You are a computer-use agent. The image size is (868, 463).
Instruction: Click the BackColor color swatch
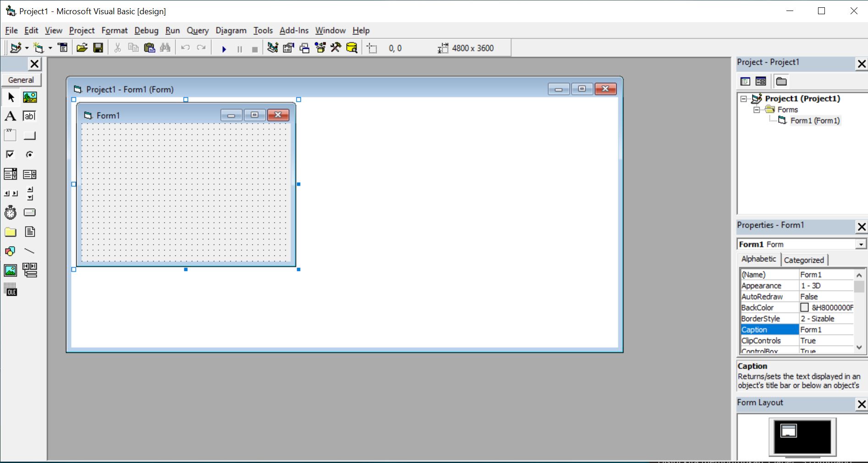(x=804, y=307)
